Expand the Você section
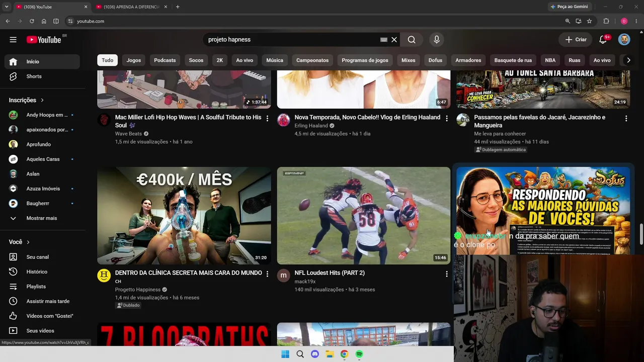This screenshot has height=362, width=644. (x=19, y=242)
